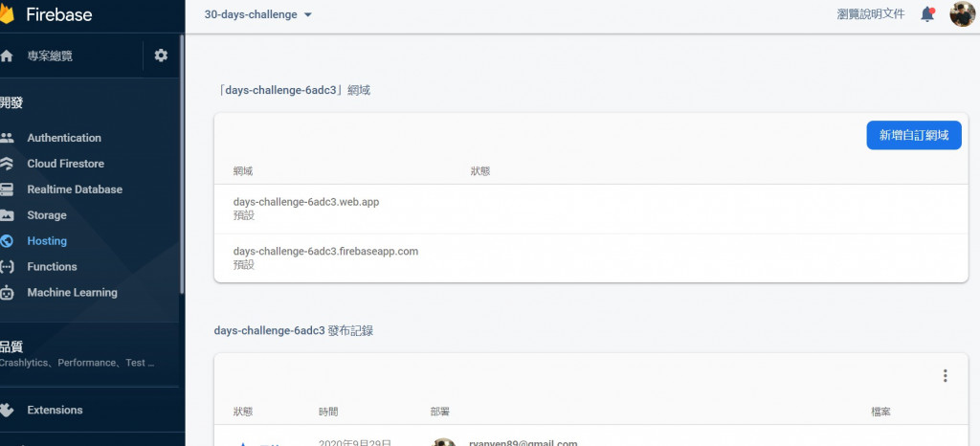Open notifications bell icon

[927, 14]
